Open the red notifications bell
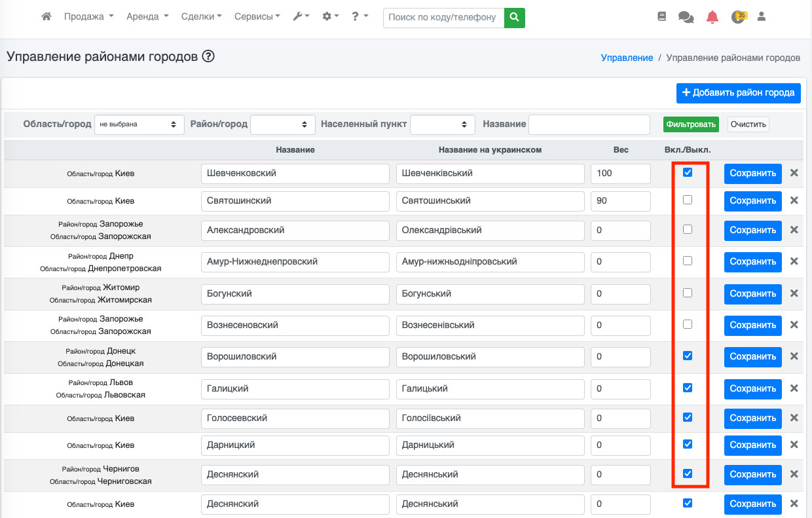812x518 pixels. pos(712,18)
